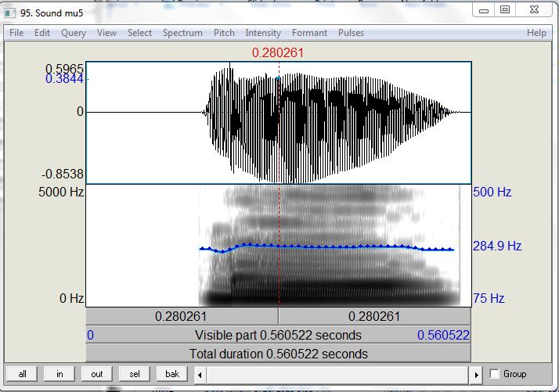Minimize the Sound mu5 window
This screenshot has height=392, width=559.
click(x=483, y=10)
